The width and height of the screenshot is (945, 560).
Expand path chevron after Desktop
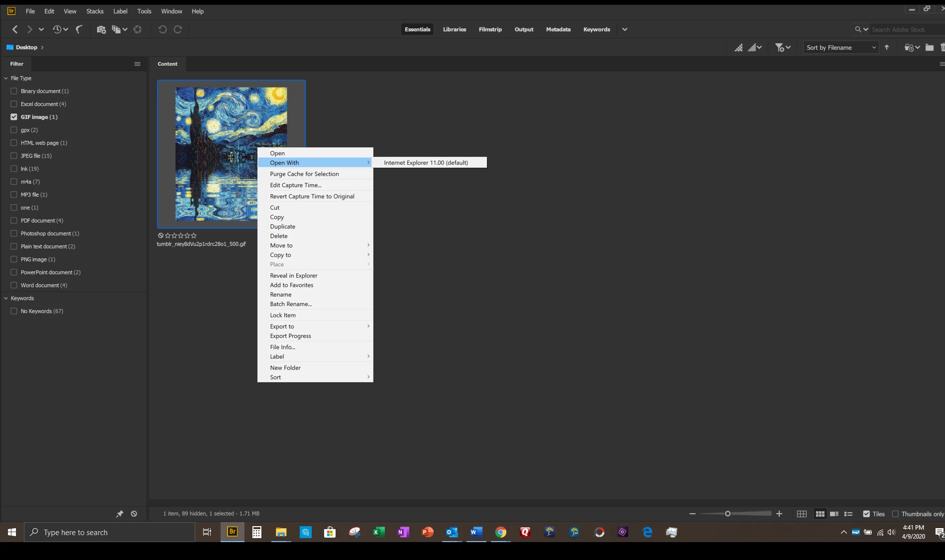pyautogui.click(x=42, y=47)
